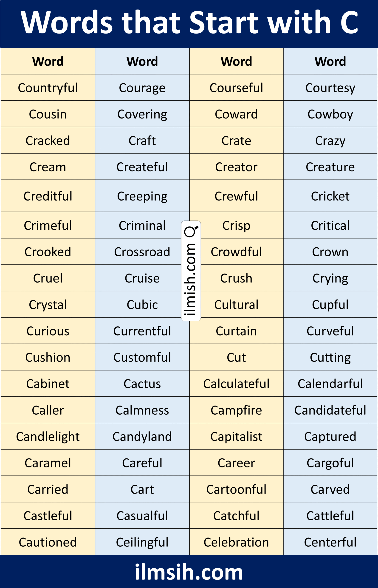Click the vertical ilmish.com watermark label

coord(191,271)
